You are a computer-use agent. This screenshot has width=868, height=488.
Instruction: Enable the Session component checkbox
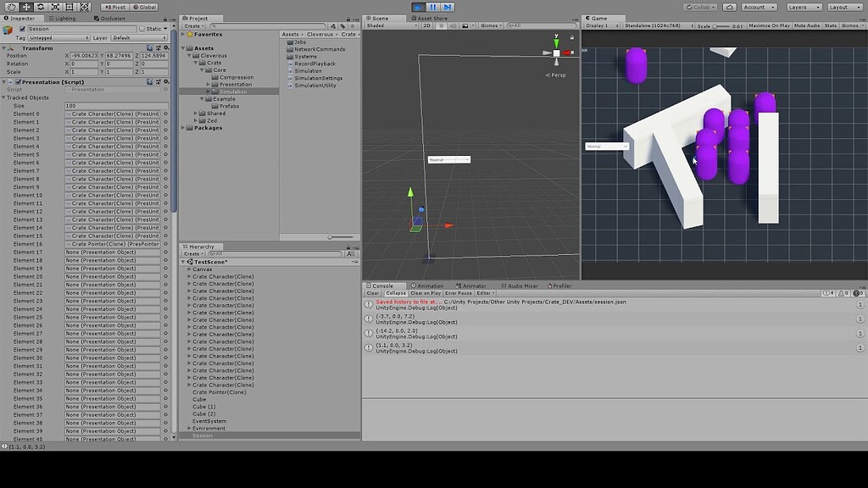pyautogui.click(x=23, y=28)
